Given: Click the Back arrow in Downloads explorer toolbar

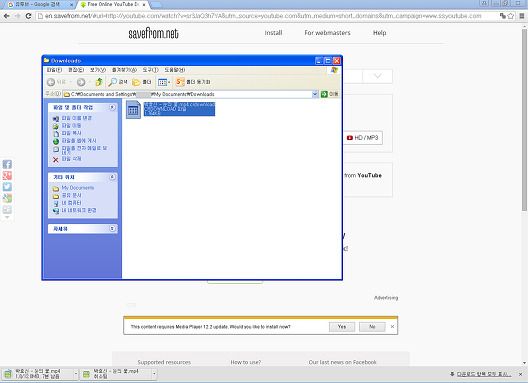Looking at the screenshot, I should [51, 82].
